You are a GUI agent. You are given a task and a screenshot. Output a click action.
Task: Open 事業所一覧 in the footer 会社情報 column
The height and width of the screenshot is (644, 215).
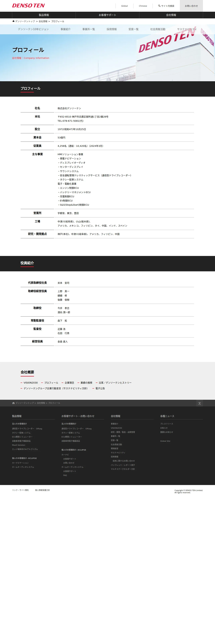pyautogui.click(x=116, y=436)
